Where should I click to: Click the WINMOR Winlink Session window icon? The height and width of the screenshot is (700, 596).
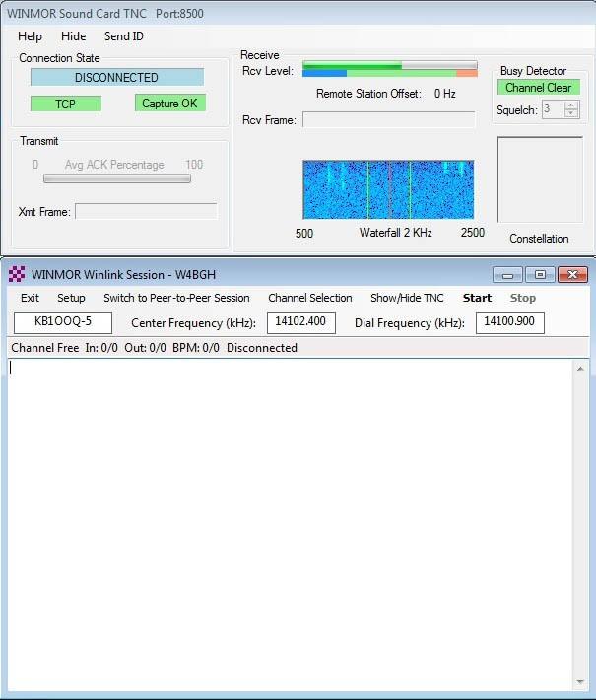point(17,274)
